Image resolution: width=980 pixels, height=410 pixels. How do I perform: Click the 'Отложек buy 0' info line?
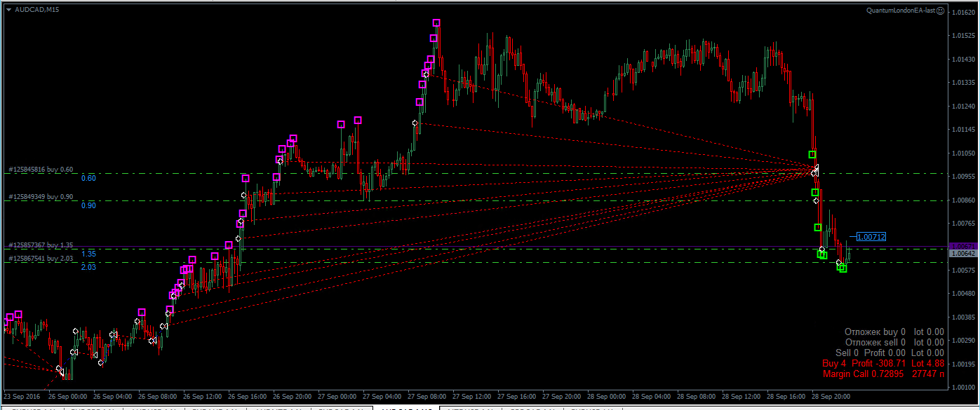[x=894, y=332]
